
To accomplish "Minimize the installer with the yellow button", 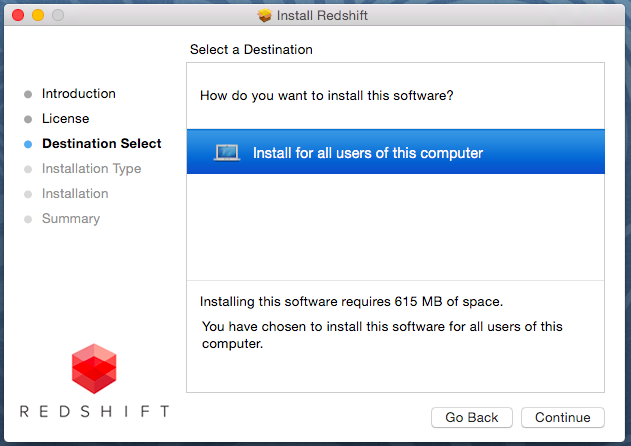I will click(x=38, y=15).
